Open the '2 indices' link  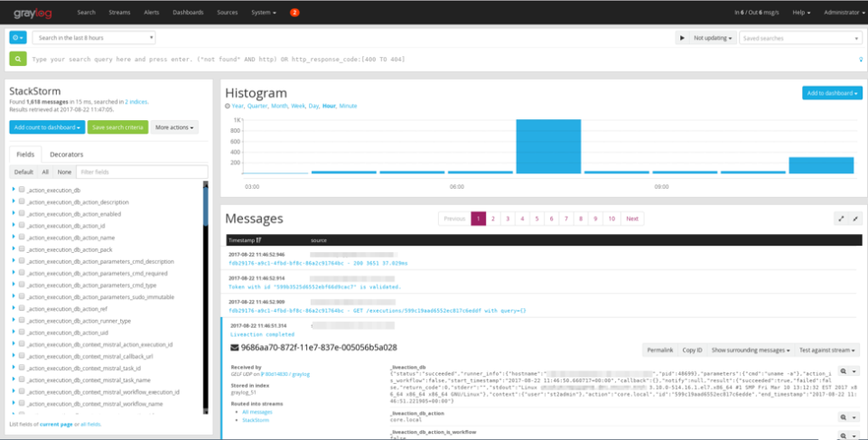[136, 102]
